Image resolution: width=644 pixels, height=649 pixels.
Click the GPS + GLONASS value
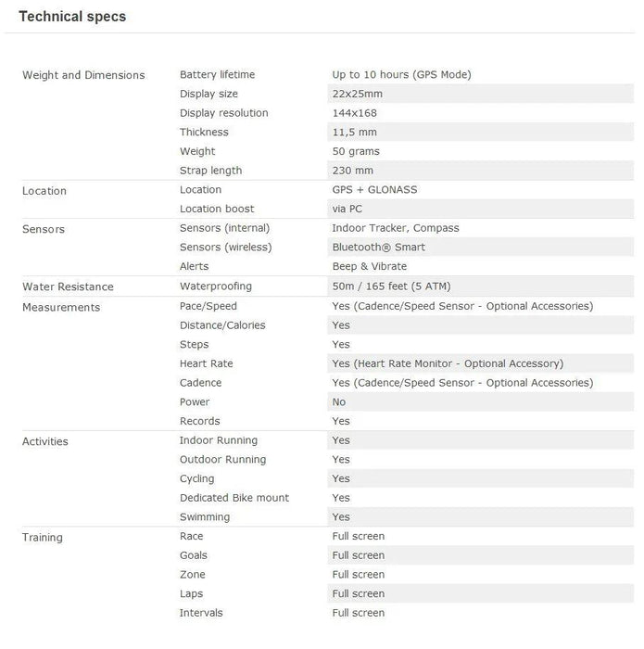tap(374, 189)
